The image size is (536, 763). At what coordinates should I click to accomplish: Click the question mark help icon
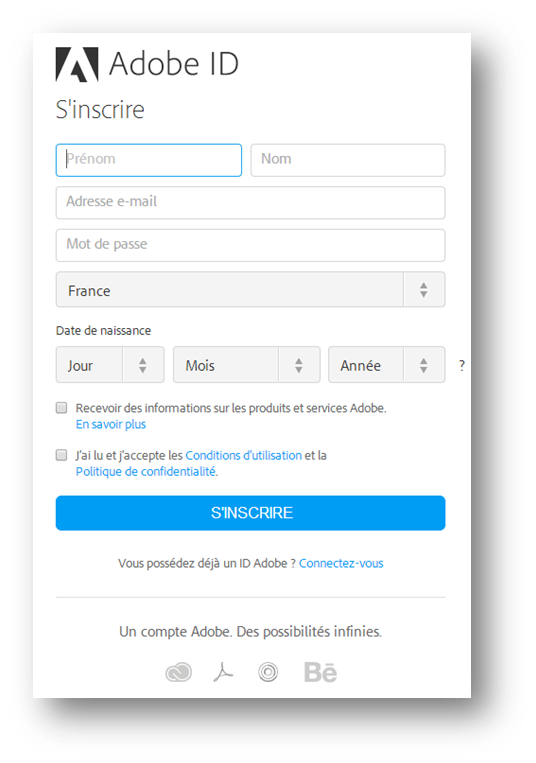coord(462,365)
